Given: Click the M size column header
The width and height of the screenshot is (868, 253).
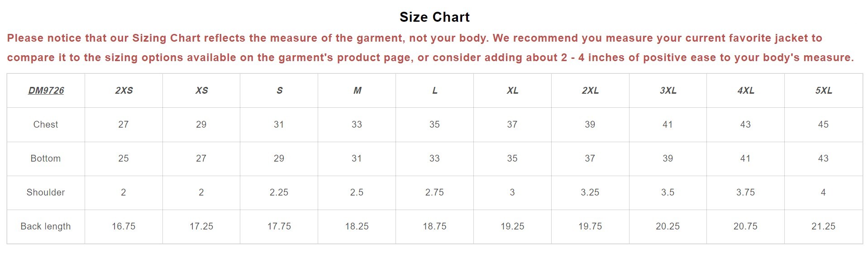Looking at the screenshot, I should 357,91.
